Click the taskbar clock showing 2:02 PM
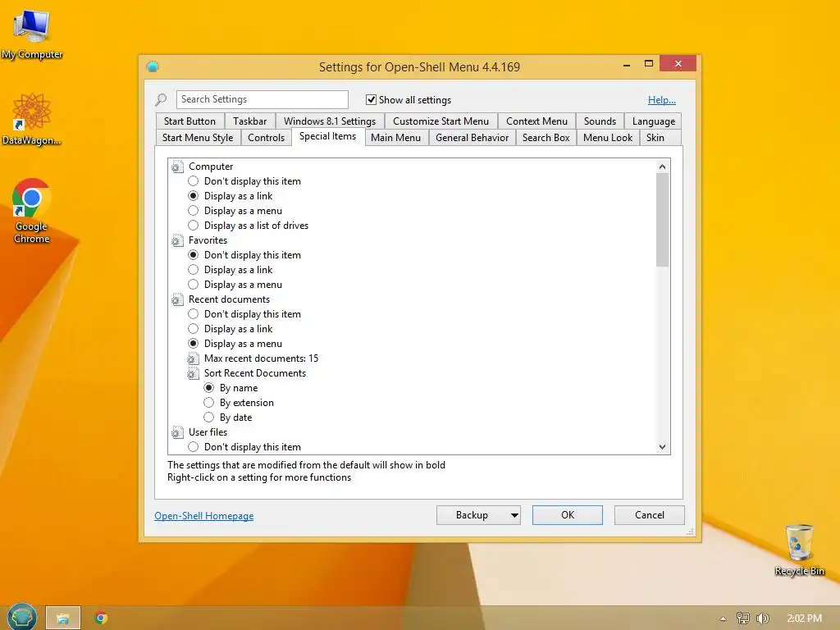Image resolution: width=840 pixels, height=630 pixels. 804,619
